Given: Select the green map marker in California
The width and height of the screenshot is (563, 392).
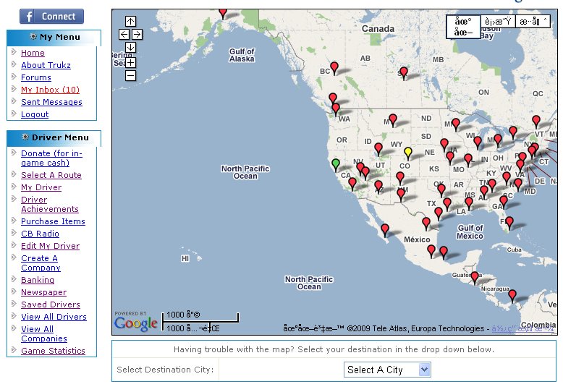Looking at the screenshot, I should [336, 164].
